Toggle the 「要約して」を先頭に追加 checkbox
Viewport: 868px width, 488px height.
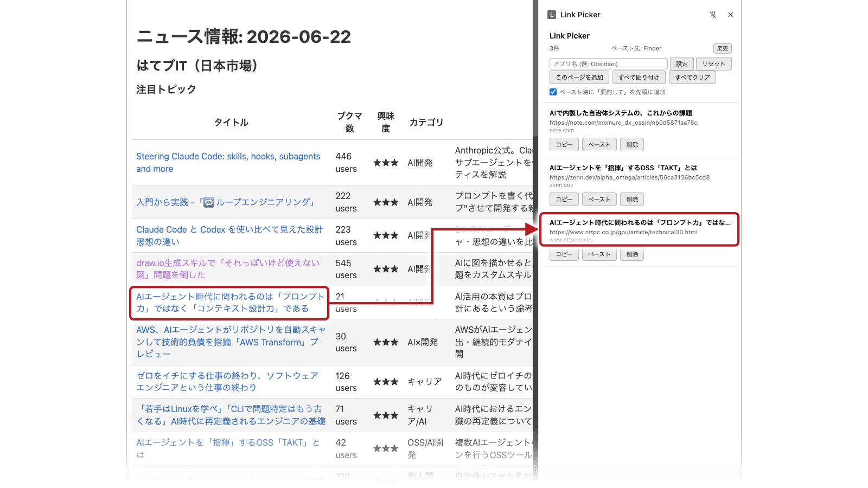[x=553, y=92]
